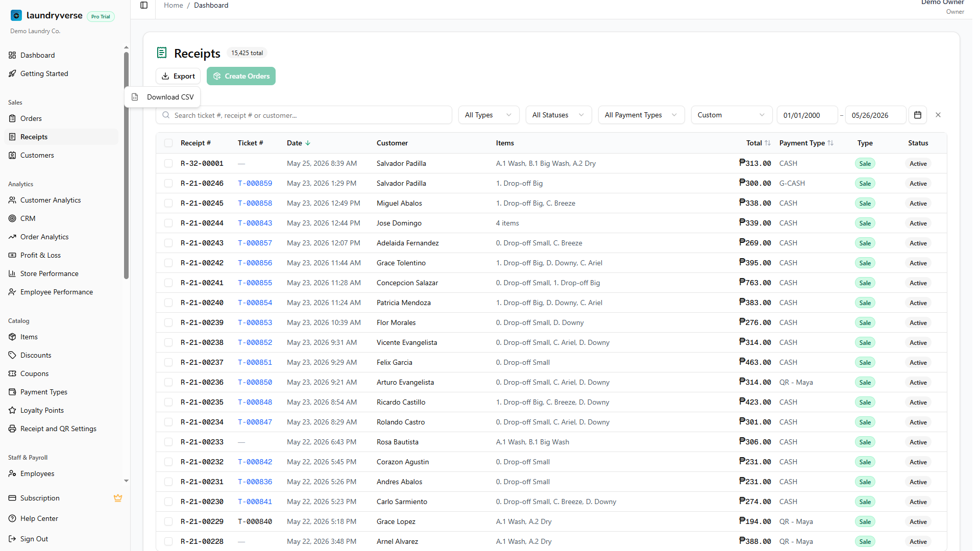Click the Coupons ticket icon
The width and height of the screenshot is (980, 551).
click(12, 373)
